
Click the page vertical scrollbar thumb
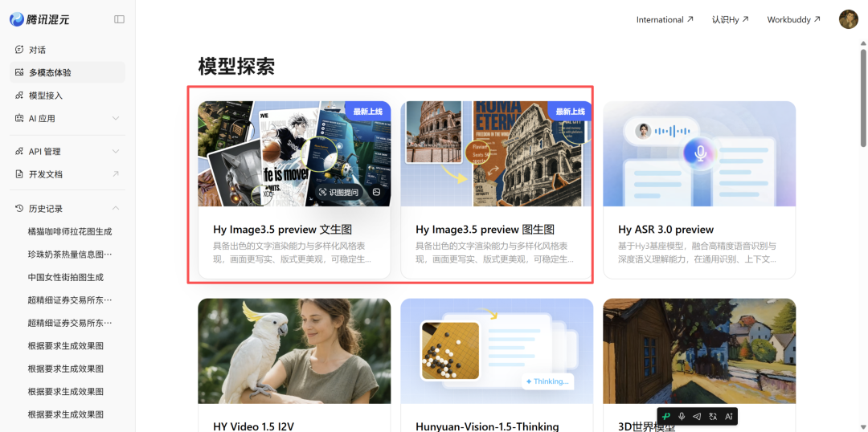[863, 98]
